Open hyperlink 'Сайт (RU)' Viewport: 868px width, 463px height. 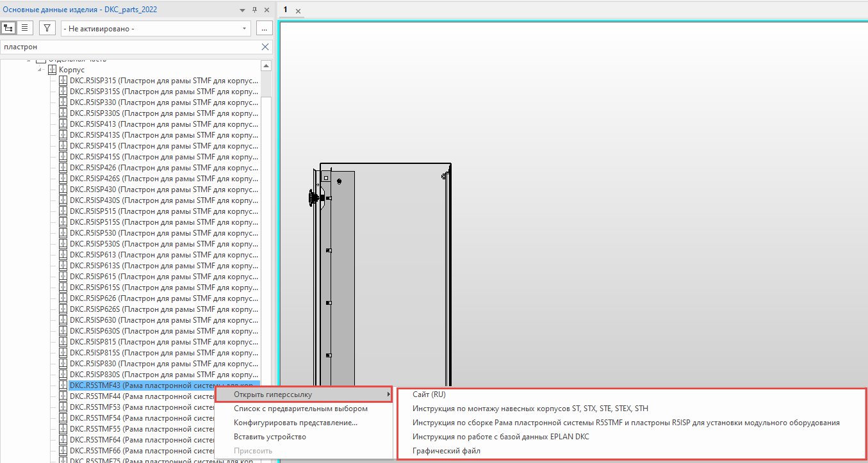pos(429,394)
